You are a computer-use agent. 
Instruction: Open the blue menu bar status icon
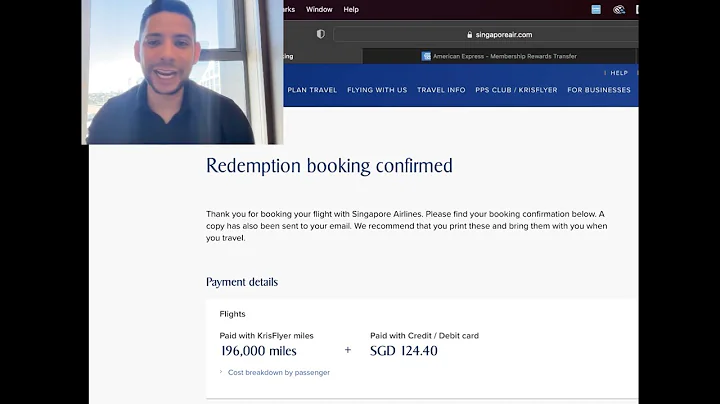tap(596, 9)
